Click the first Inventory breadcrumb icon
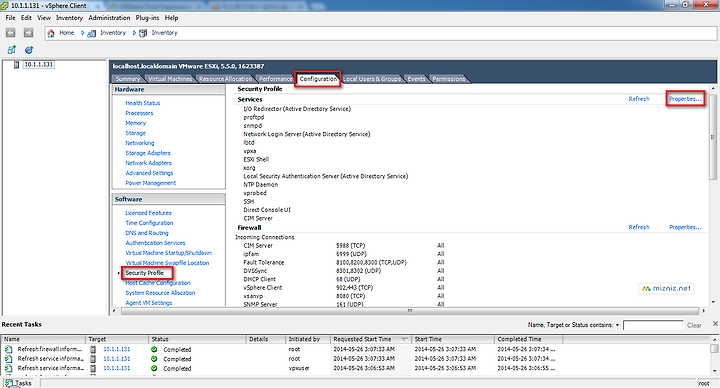The width and height of the screenshot is (720, 388). 91,33
